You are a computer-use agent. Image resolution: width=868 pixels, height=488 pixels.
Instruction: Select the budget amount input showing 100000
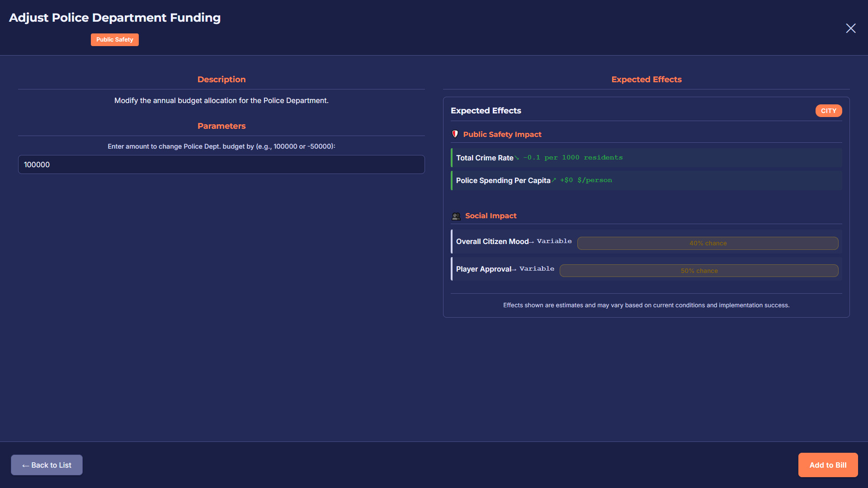[x=221, y=164]
